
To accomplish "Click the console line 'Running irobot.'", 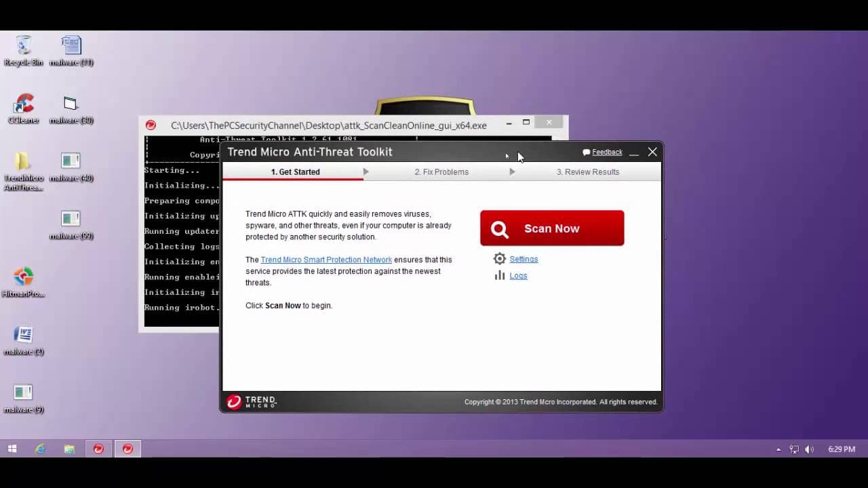I will pyautogui.click(x=182, y=308).
